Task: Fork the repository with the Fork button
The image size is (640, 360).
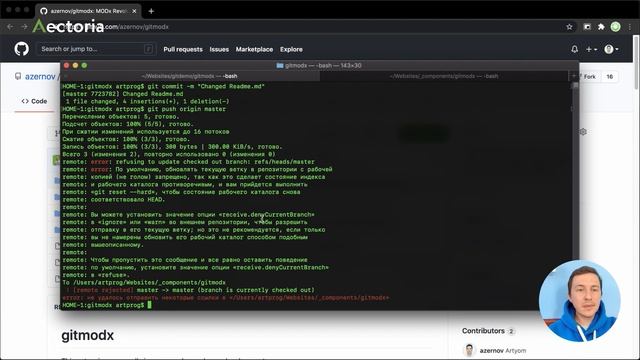Action: (x=588, y=77)
